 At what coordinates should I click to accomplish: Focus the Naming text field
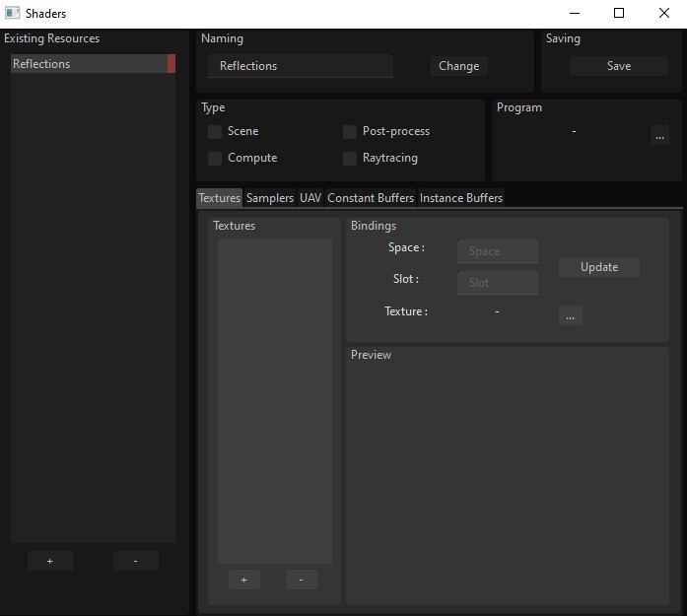[x=300, y=66]
